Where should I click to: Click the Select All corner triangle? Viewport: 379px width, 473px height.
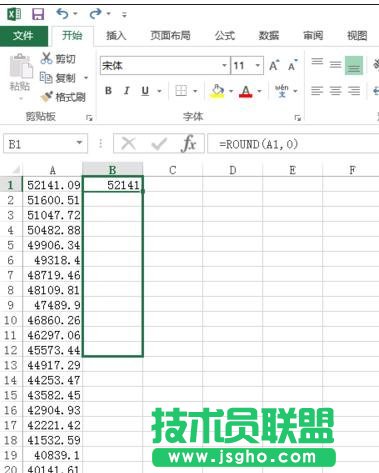pos(15,170)
